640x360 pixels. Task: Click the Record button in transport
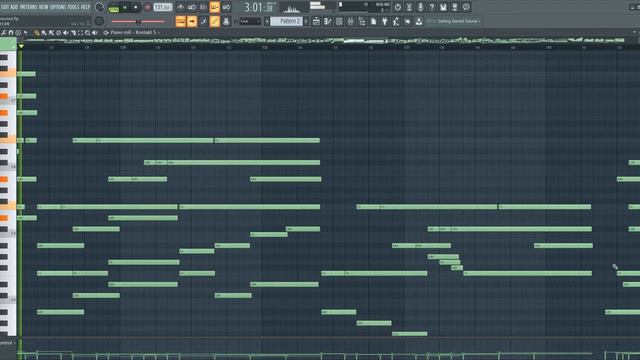148,7
